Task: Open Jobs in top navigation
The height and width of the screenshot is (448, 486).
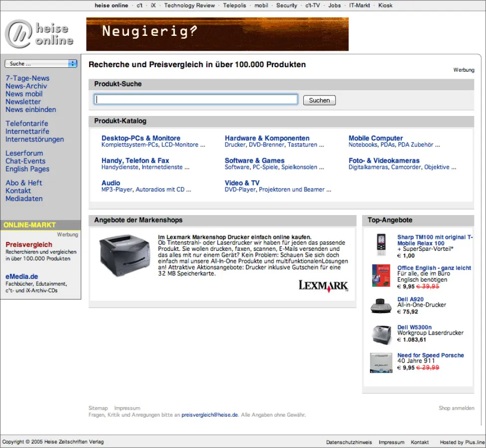Action: [335, 5]
